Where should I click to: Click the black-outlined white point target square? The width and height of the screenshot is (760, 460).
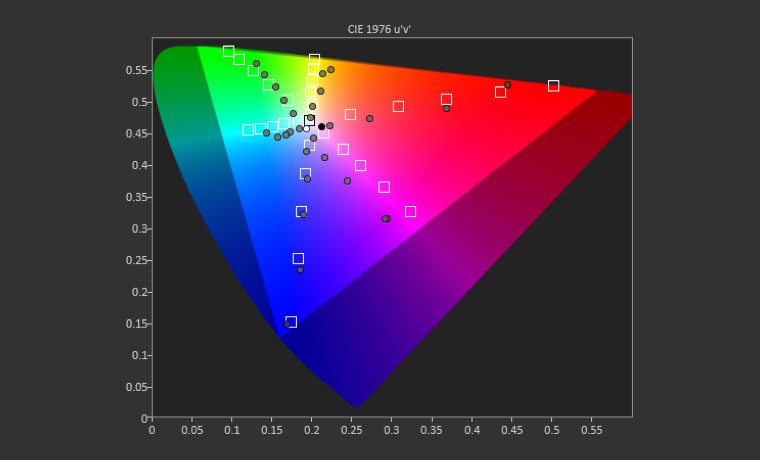tap(309, 120)
